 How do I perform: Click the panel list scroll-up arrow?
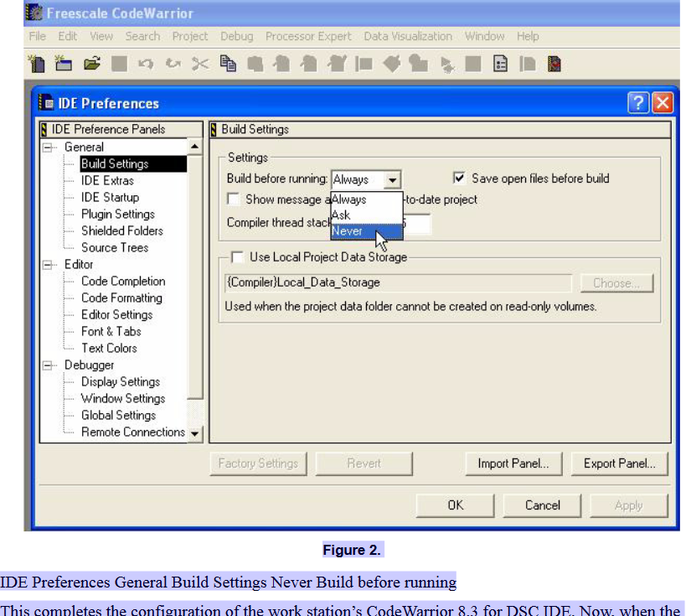point(194,147)
